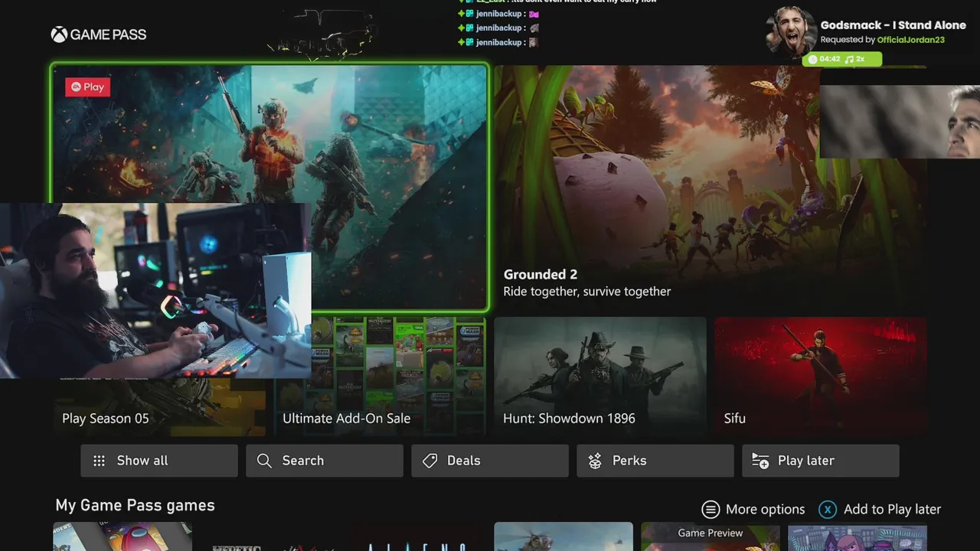Open Hunt: Showdown 1896 tile
This screenshot has height=551, width=980.
(600, 377)
